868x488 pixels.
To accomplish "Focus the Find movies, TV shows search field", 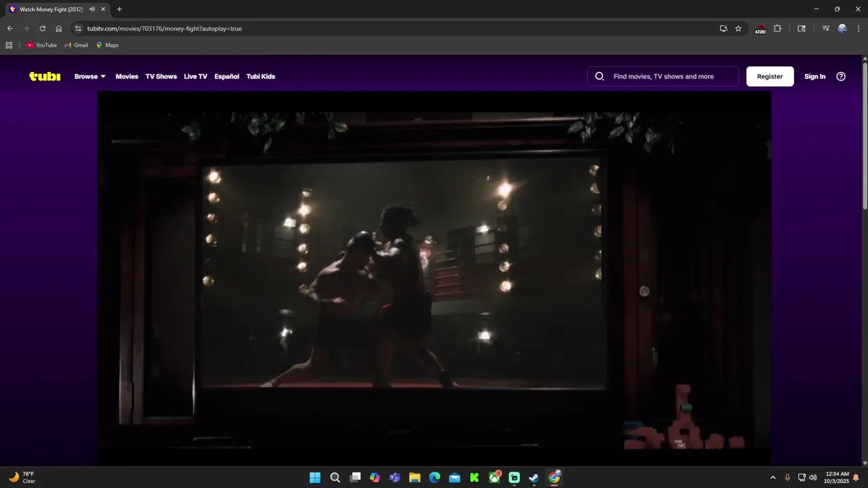I will [x=663, y=77].
